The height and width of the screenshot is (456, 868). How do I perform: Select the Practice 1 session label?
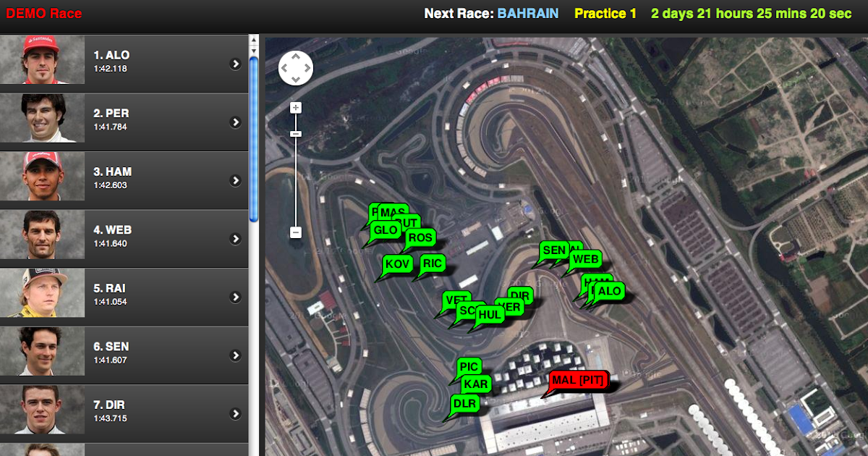click(605, 12)
